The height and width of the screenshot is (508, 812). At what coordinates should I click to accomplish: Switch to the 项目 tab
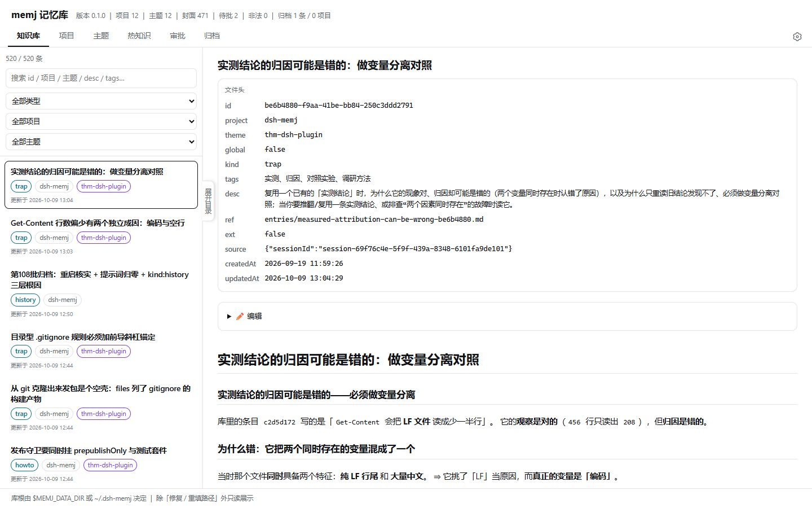[x=67, y=36]
